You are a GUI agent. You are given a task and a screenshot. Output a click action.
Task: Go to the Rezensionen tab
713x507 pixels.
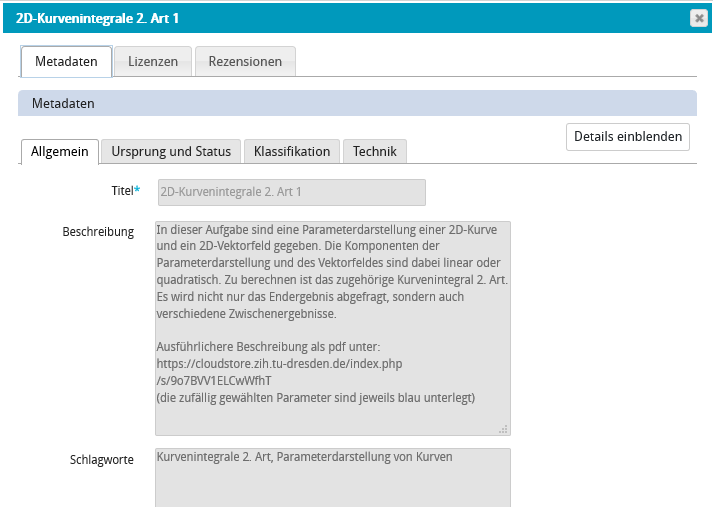tap(245, 61)
